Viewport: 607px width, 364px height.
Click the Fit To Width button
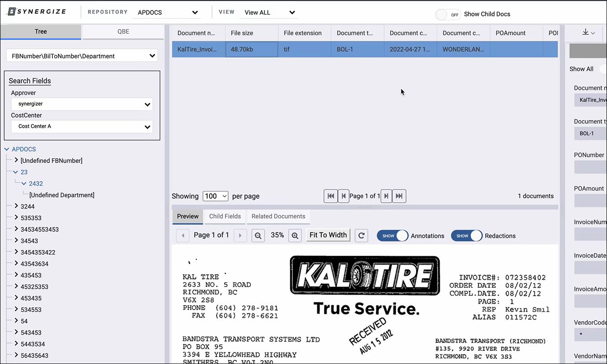click(x=328, y=235)
